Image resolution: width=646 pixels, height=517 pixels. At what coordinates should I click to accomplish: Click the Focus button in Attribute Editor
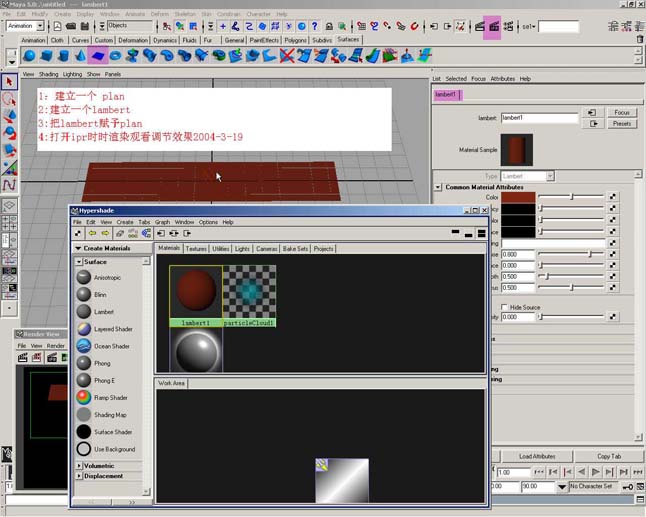[622, 112]
